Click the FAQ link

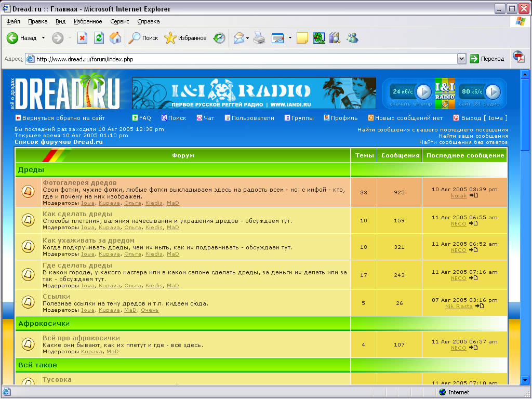pos(141,118)
